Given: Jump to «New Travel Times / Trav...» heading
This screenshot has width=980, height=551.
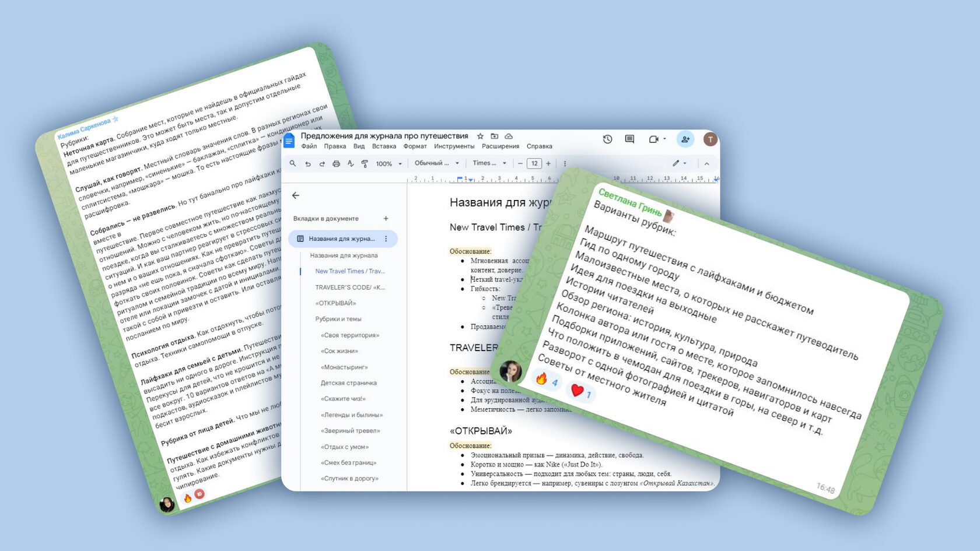Looking at the screenshot, I should click(350, 271).
